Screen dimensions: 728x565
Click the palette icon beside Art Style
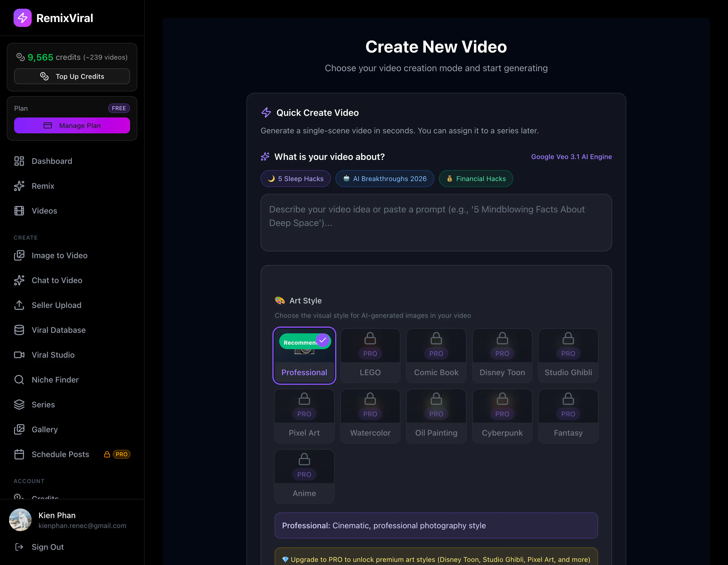(x=280, y=301)
